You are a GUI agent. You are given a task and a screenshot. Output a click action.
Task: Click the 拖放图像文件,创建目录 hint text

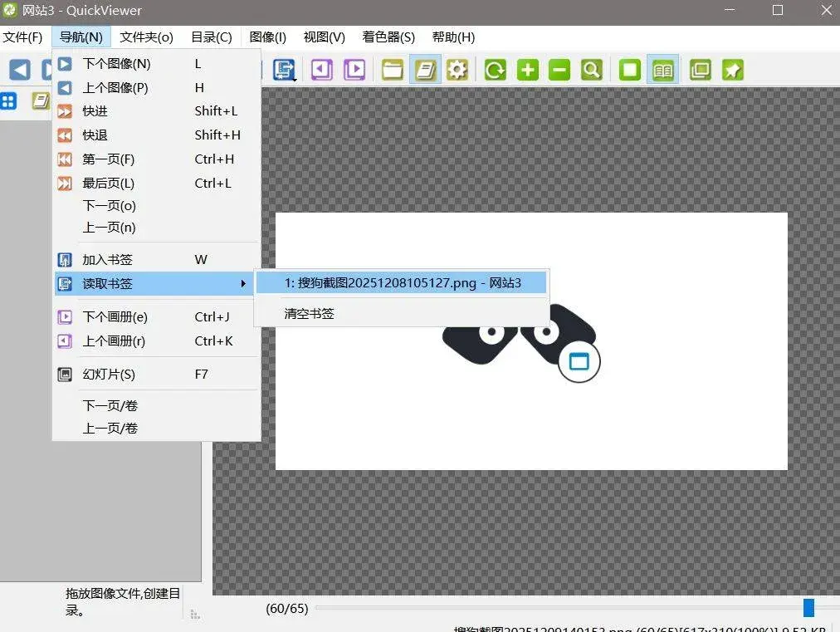[x=123, y=601]
